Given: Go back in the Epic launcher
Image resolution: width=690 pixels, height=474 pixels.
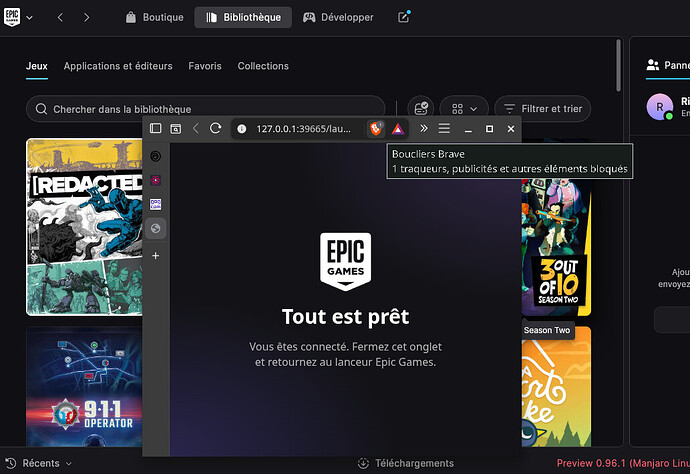Looking at the screenshot, I should (60, 17).
